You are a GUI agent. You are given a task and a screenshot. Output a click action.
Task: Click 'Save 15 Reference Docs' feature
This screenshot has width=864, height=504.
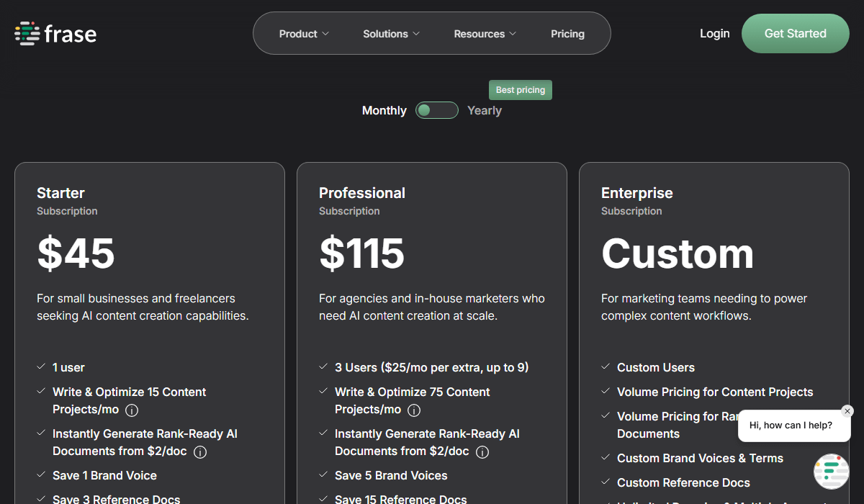point(400,499)
